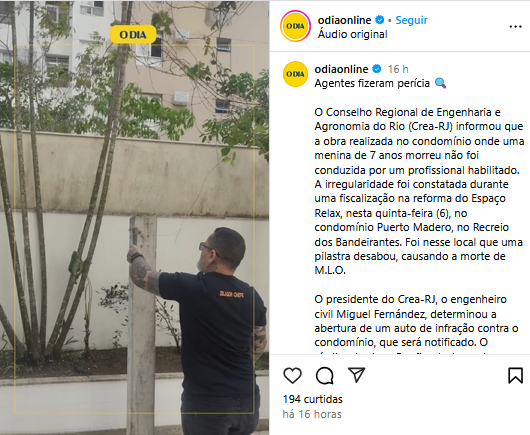Image resolution: width=530 pixels, height=435 pixels.
Task: Open the odiaonline username in header
Action: [344, 20]
